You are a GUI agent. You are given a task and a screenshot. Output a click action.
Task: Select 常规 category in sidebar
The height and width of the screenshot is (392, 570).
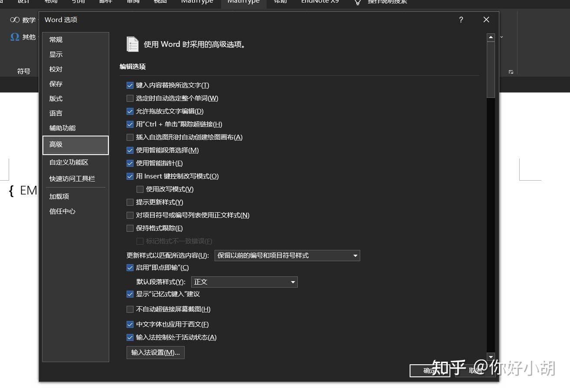(x=75, y=39)
